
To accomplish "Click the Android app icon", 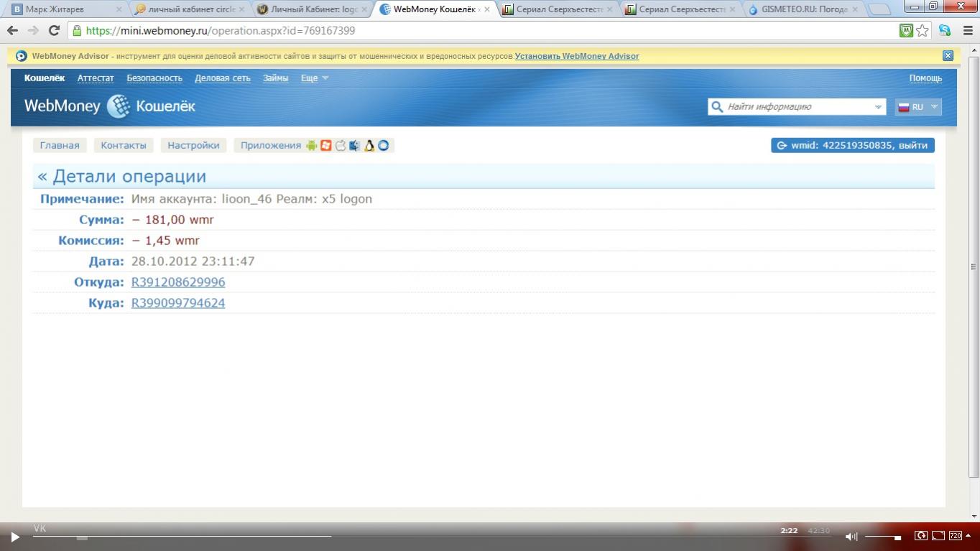I will point(311,145).
